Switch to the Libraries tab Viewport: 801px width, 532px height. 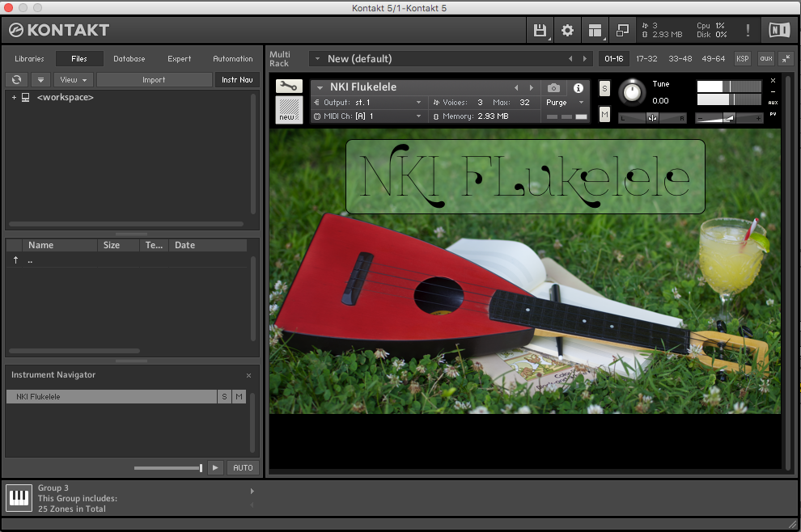point(29,59)
